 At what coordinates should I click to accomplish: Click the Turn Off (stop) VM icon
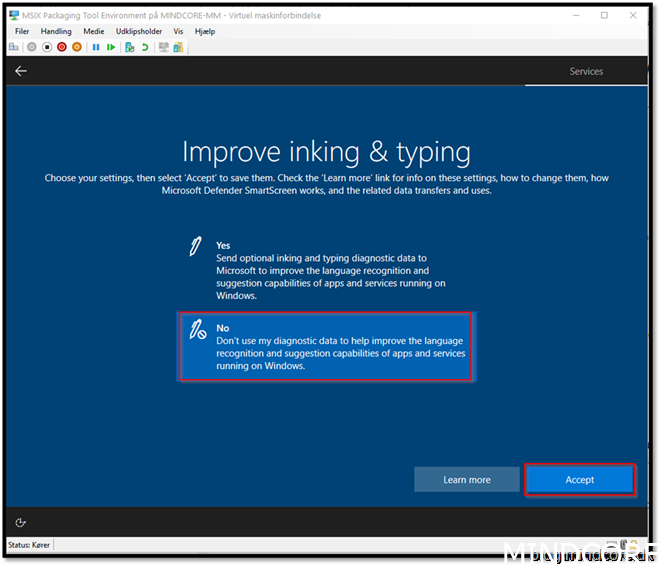pyautogui.click(x=47, y=47)
